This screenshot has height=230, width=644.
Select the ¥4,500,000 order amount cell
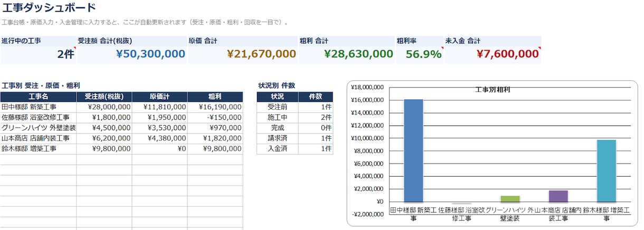pos(105,128)
